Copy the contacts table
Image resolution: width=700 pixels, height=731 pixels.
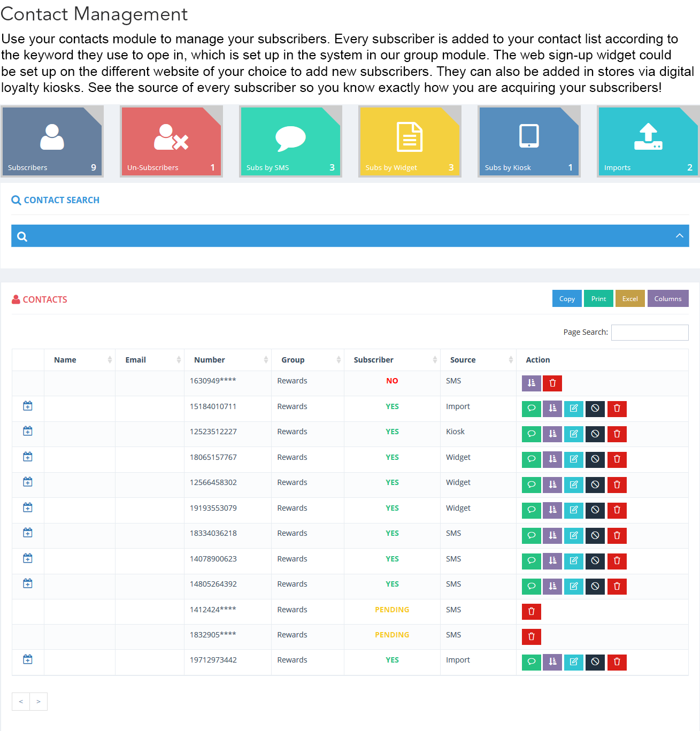coord(566,298)
